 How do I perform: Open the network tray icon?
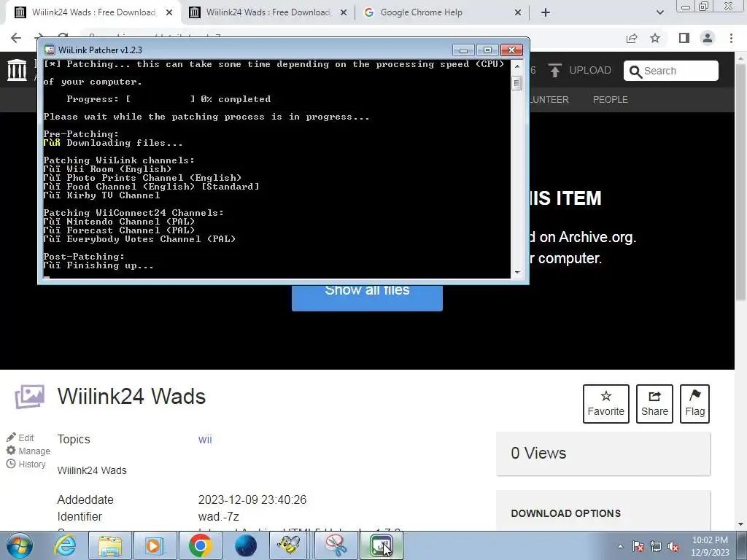click(656, 547)
